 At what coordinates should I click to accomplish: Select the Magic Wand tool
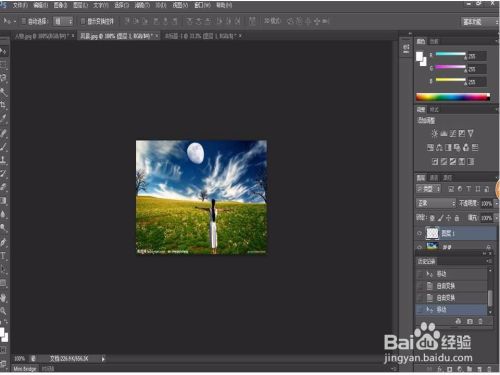pos(3,92)
